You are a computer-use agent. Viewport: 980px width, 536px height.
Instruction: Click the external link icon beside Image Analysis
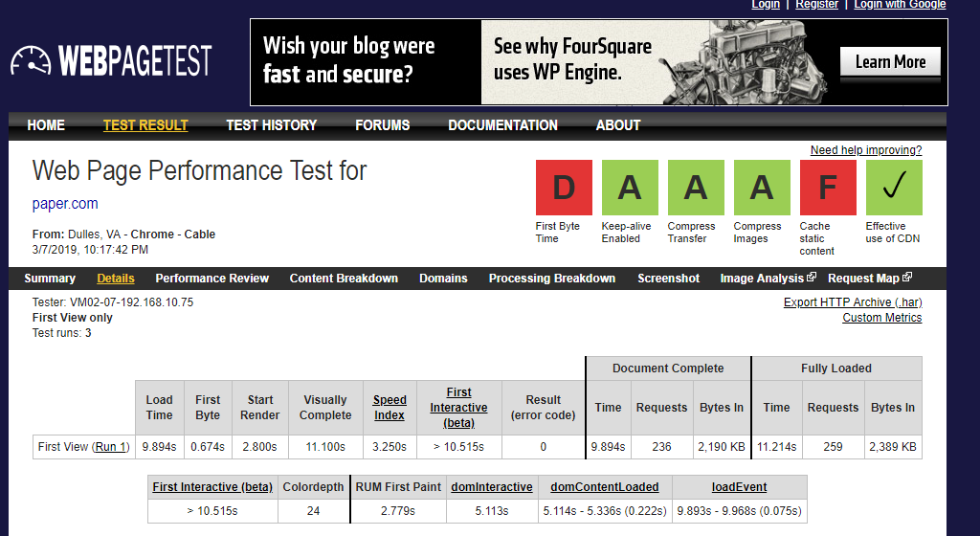click(x=812, y=277)
